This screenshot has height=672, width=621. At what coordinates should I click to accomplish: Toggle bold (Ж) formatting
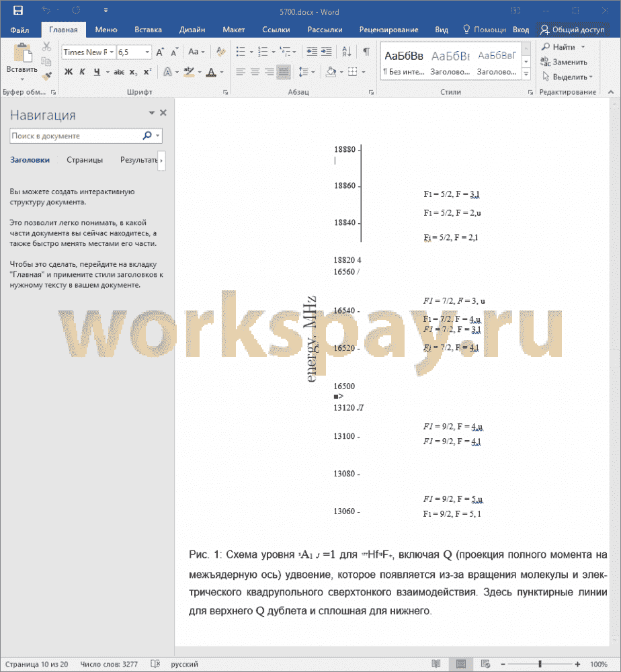(68, 72)
